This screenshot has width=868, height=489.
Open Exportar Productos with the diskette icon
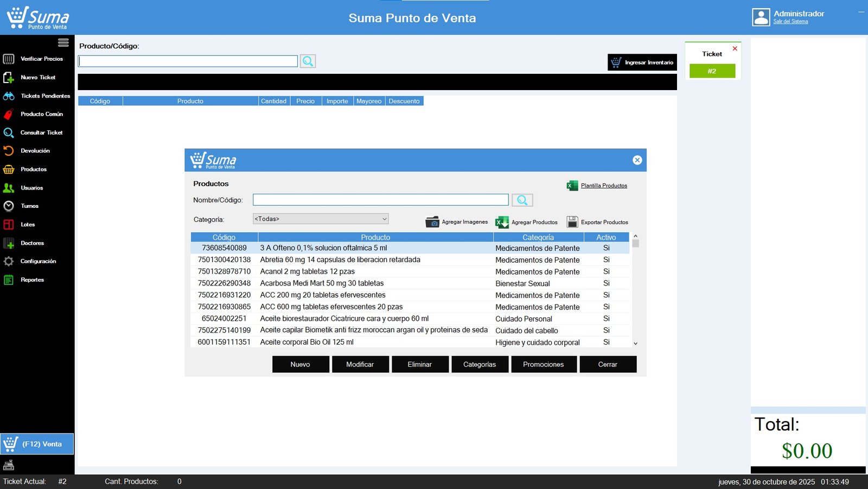coord(573,221)
